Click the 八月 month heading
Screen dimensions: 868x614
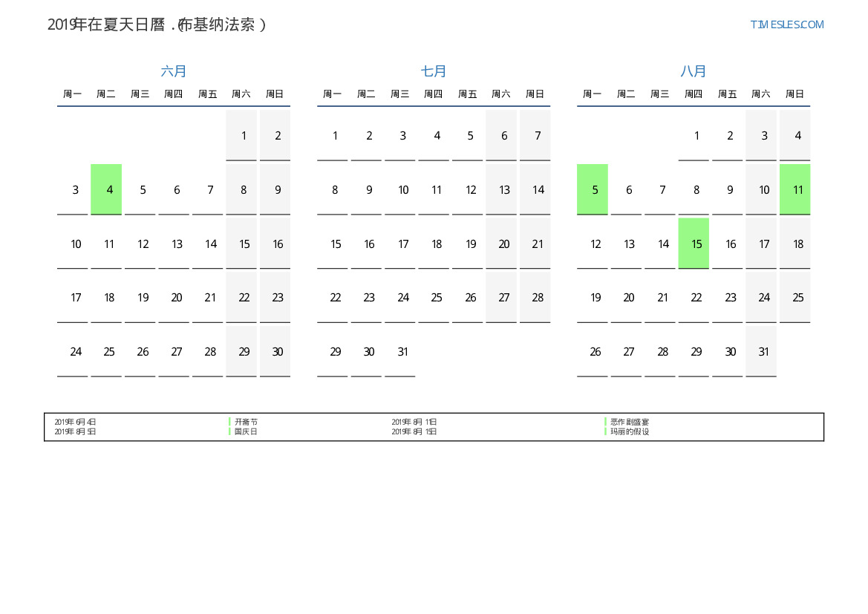click(694, 71)
